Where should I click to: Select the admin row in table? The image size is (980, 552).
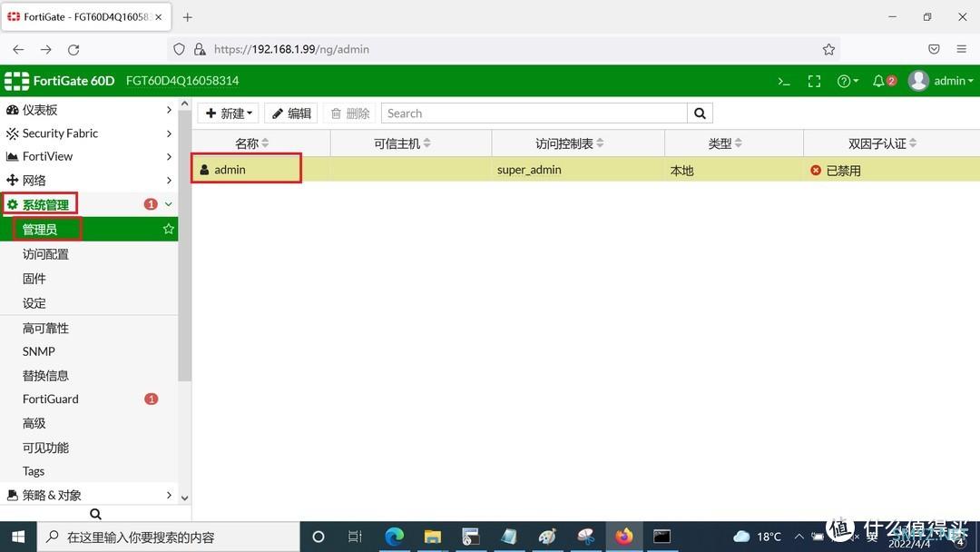pyautogui.click(x=585, y=170)
